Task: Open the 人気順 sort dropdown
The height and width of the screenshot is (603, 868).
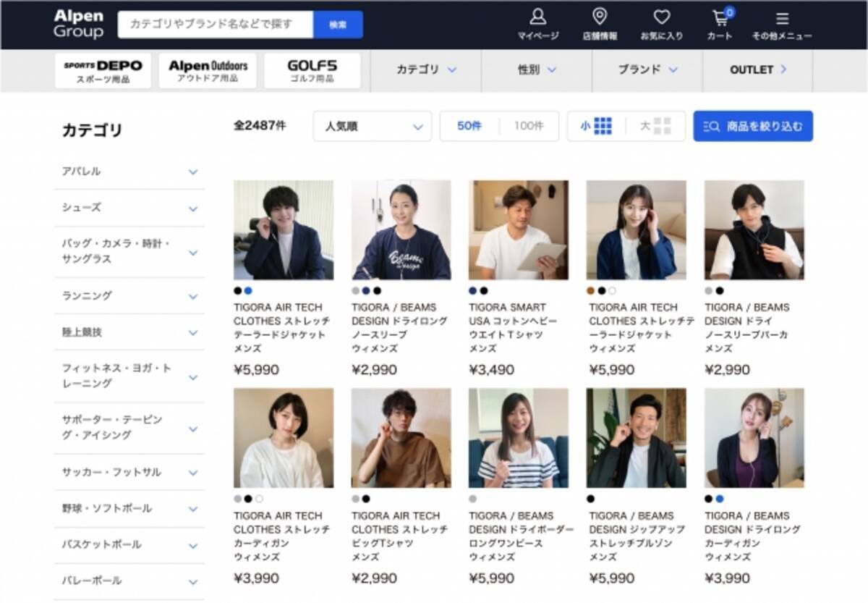Action: [x=372, y=126]
